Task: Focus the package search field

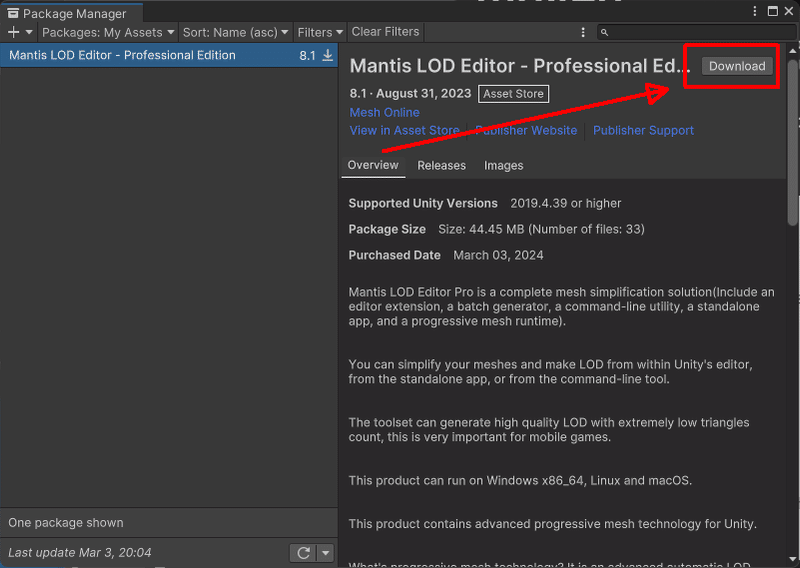Action: pos(696,32)
